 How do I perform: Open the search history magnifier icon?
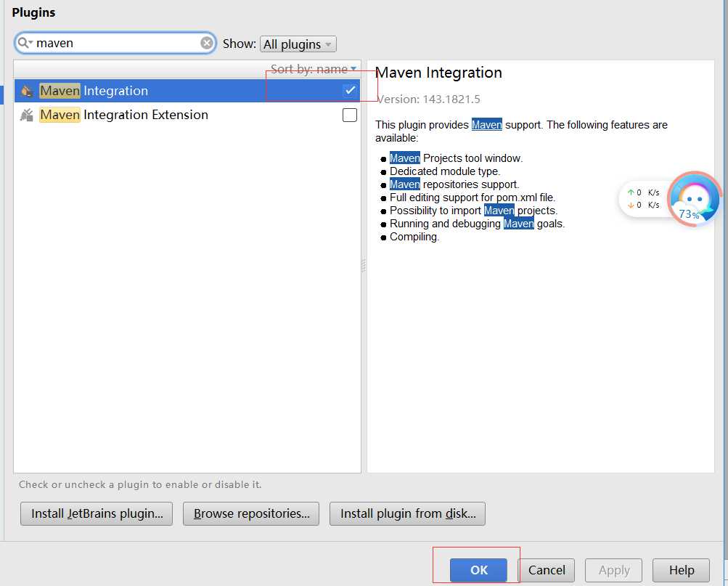tap(24, 43)
